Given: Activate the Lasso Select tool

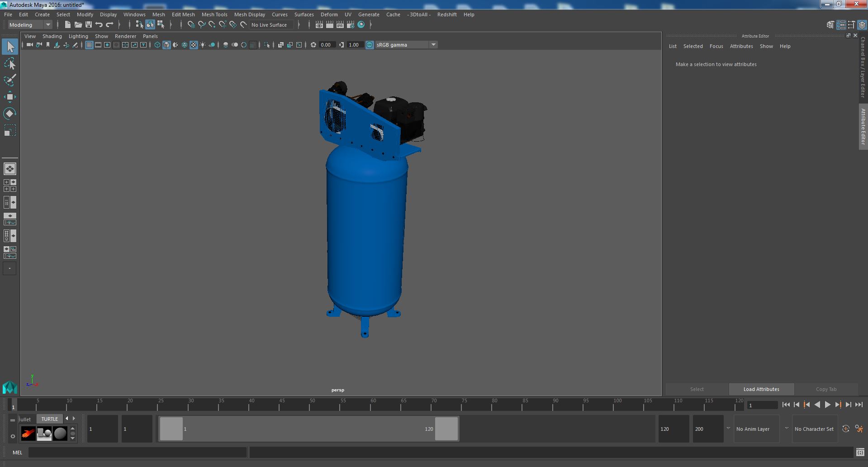Looking at the screenshot, I should (10, 64).
